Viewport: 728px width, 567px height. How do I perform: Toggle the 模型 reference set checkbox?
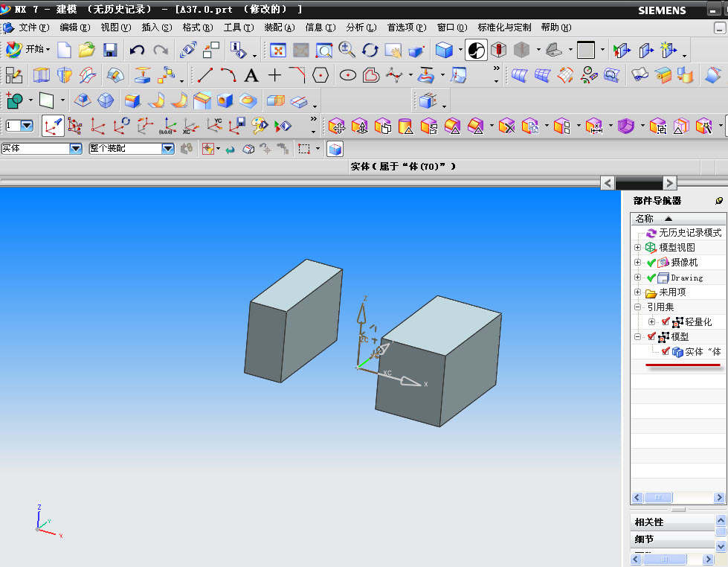tap(651, 336)
